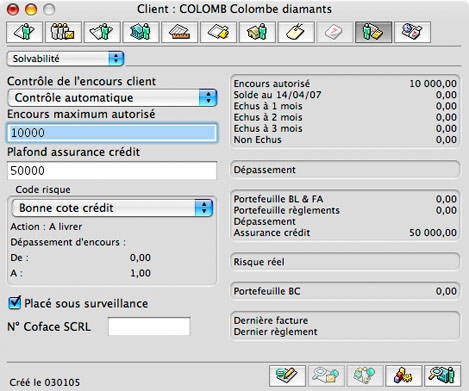Open the globe with calendar tab
Screen dimensions: 469x391
(412, 32)
